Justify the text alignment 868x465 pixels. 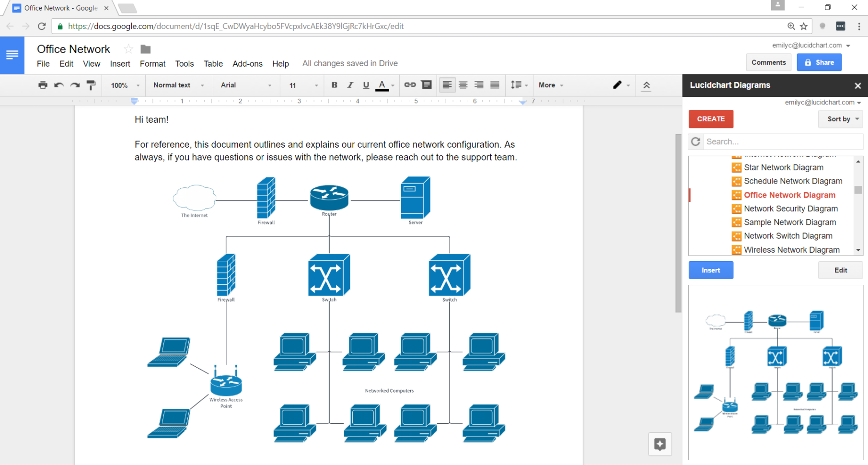pos(495,85)
